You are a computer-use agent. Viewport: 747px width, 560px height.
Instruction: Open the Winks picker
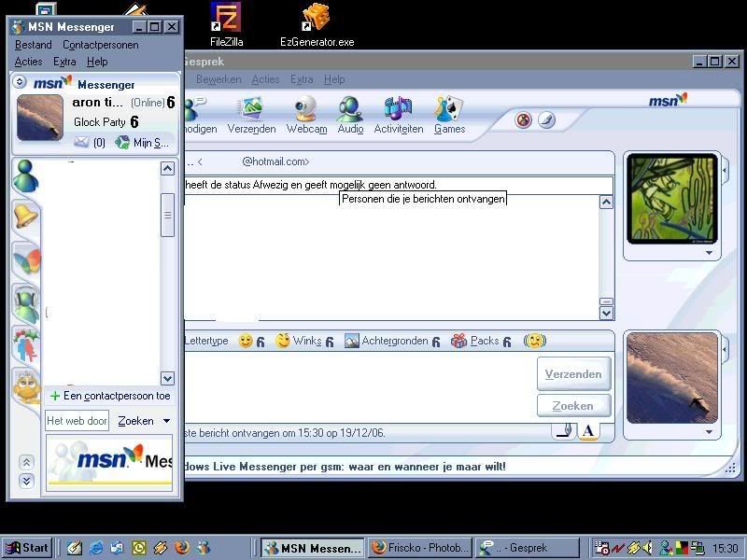[x=304, y=341]
